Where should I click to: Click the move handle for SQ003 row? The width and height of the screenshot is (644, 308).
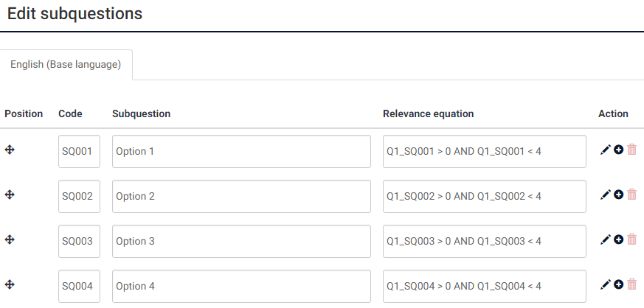tap(10, 239)
